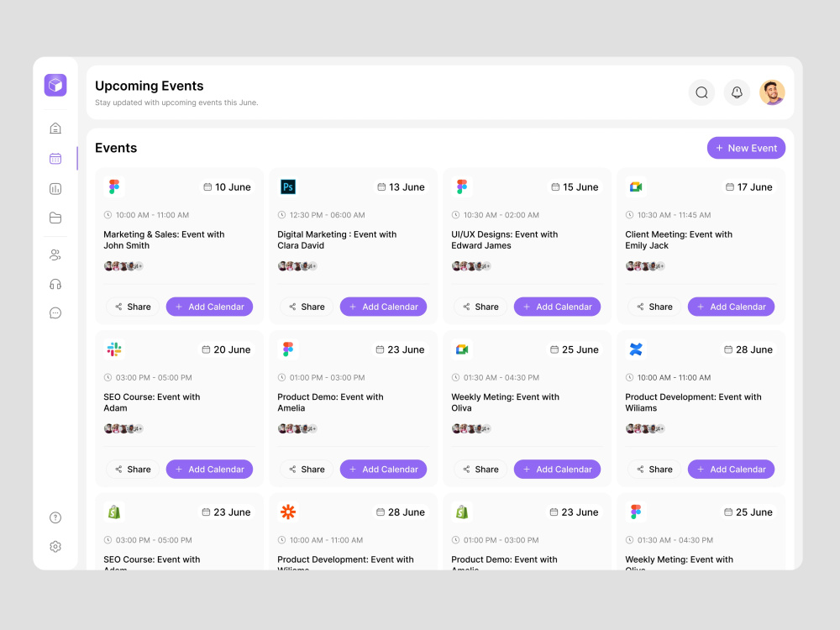The width and height of the screenshot is (840, 630).
Task: Open settings gear in sidebar
Action: (55, 547)
